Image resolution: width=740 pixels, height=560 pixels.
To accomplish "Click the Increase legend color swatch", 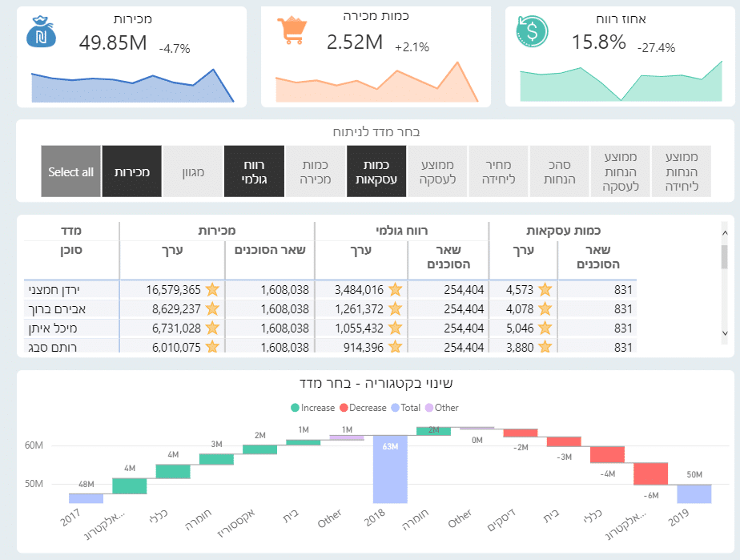I will point(295,408).
